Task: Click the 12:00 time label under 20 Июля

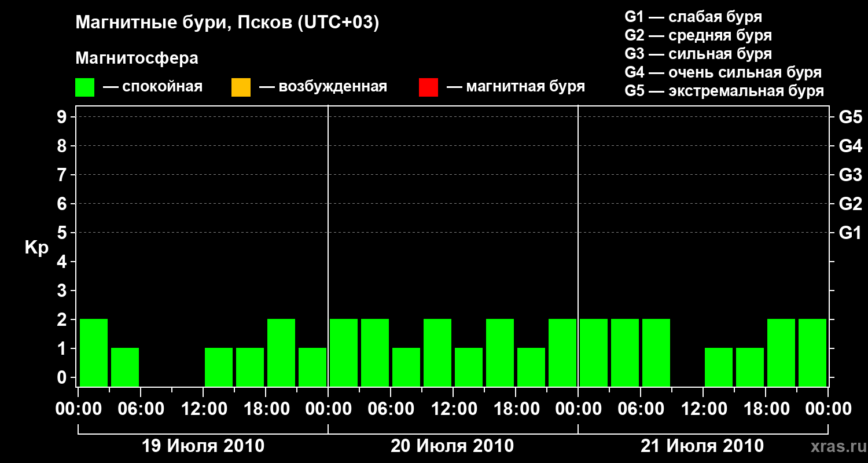Action: pos(453,409)
